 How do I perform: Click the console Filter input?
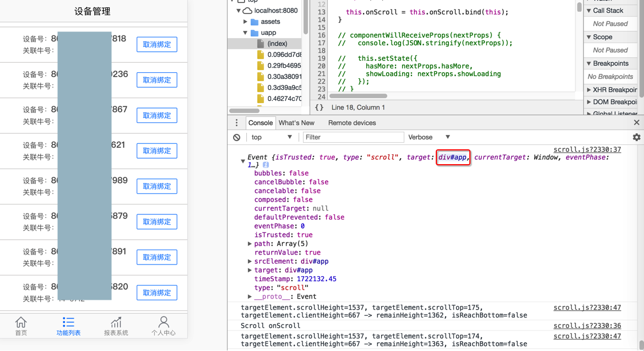coord(353,137)
